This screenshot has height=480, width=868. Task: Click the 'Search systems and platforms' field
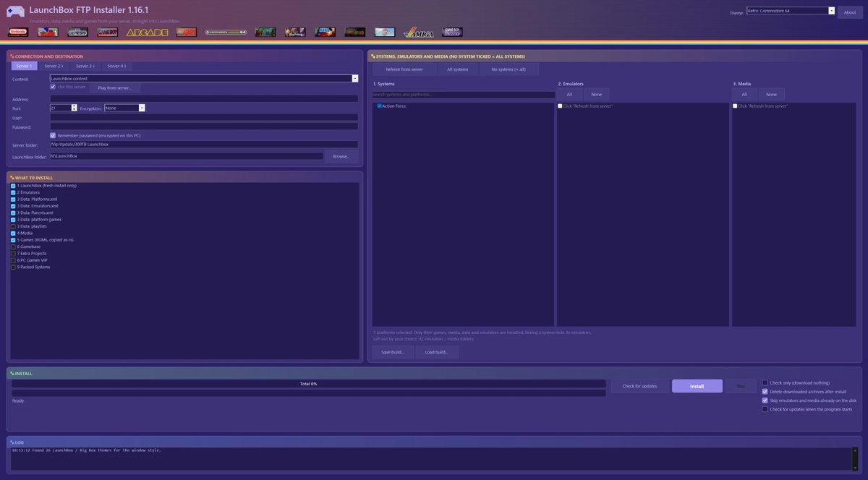[x=463, y=95]
